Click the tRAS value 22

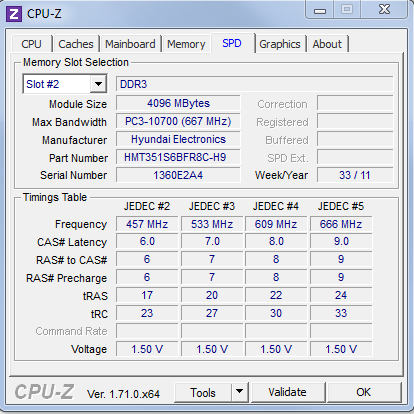coord(276,295)
